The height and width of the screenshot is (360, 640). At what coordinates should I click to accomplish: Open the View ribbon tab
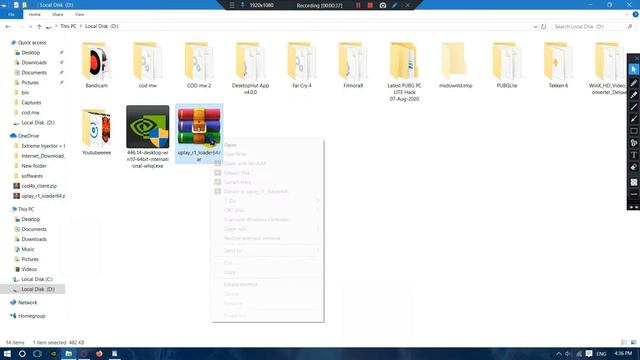click(x=79, y=14)
